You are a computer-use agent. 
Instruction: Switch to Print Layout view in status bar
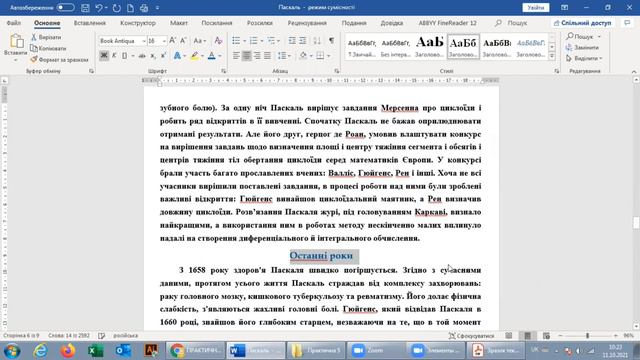coord(527,336)
